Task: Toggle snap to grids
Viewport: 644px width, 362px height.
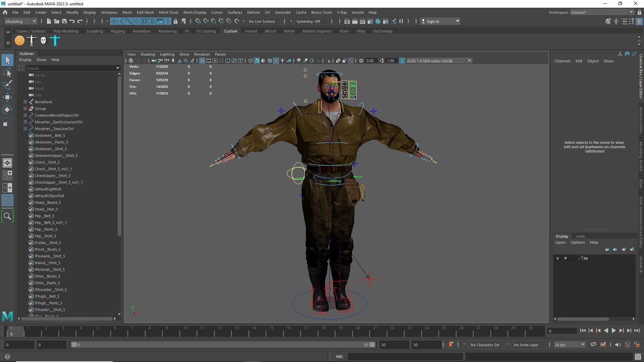Action: pos(198,21)
